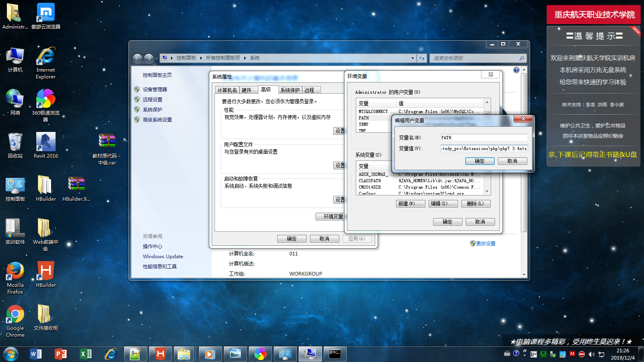Open Excel from the taskbar

click(x=86, y=354)
